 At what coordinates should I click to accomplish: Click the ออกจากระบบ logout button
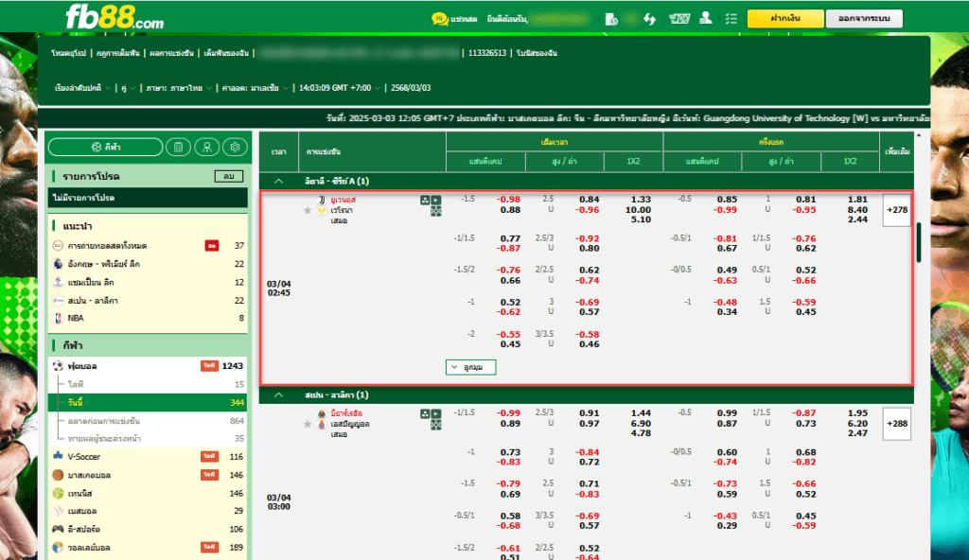pos(864,19)
